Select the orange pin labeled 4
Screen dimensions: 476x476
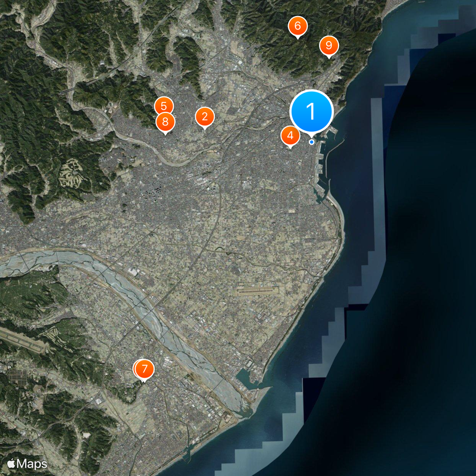pyautogui.click(x=290, y=136)
